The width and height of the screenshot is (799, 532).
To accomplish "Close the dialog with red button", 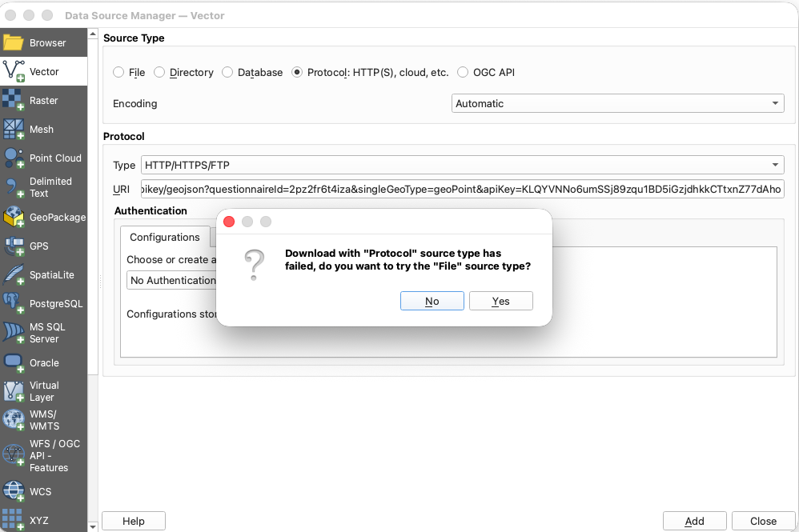I will [x=229, y=222].
